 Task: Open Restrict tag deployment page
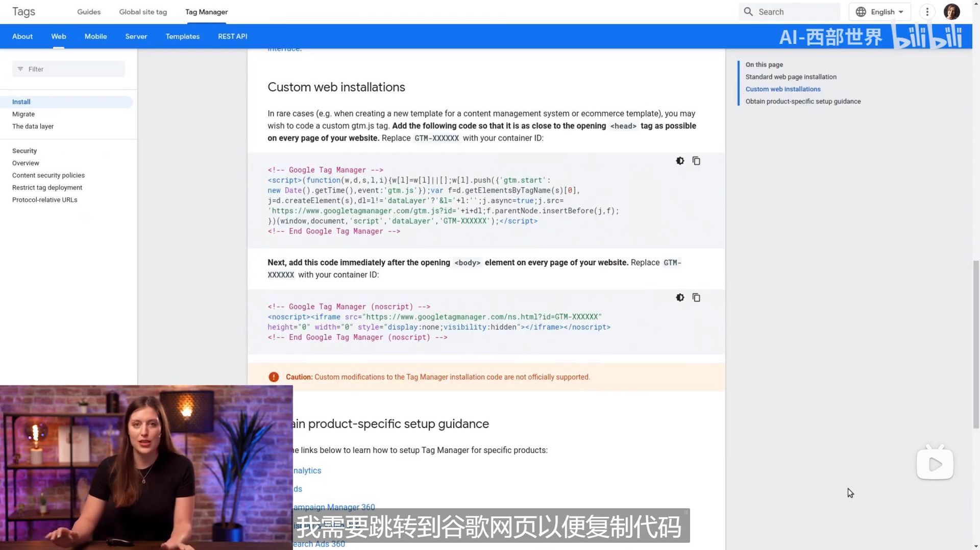pos(47,188)
